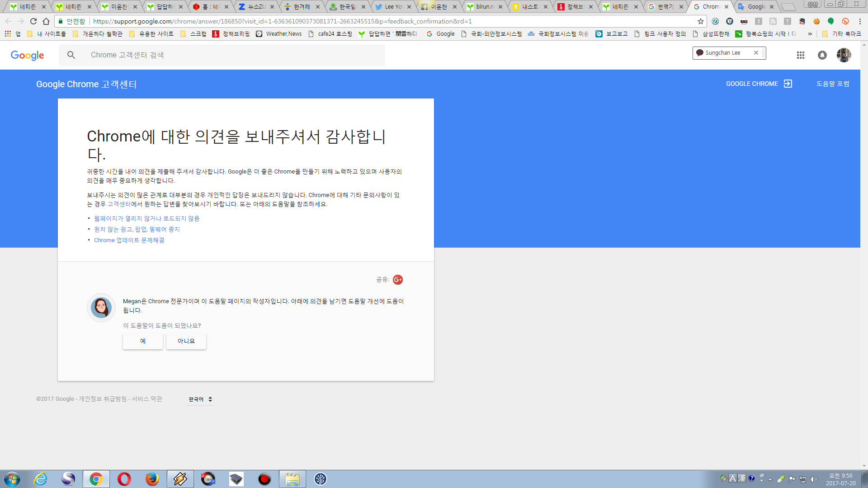Open the 스크랩 bookmark folder

pos(193,34)
